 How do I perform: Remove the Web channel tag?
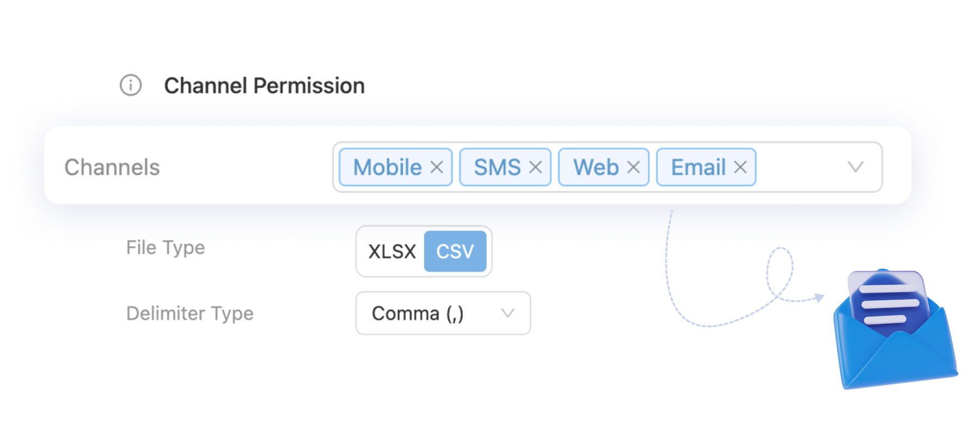pos(633,167)
